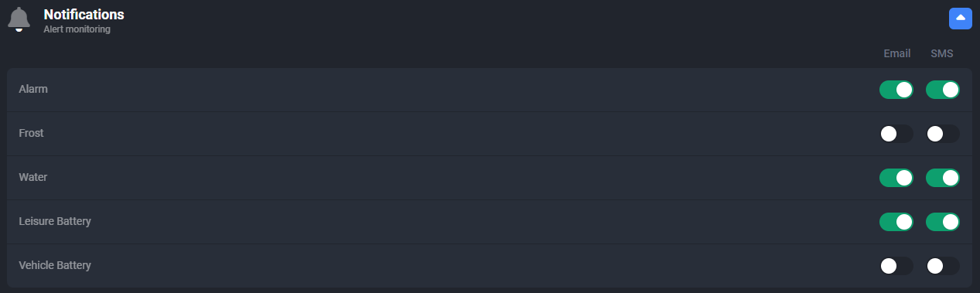Viewport: 980px width, 293px height.
Task: Enable Frost SMS notifications
Action: click(943, 134)
